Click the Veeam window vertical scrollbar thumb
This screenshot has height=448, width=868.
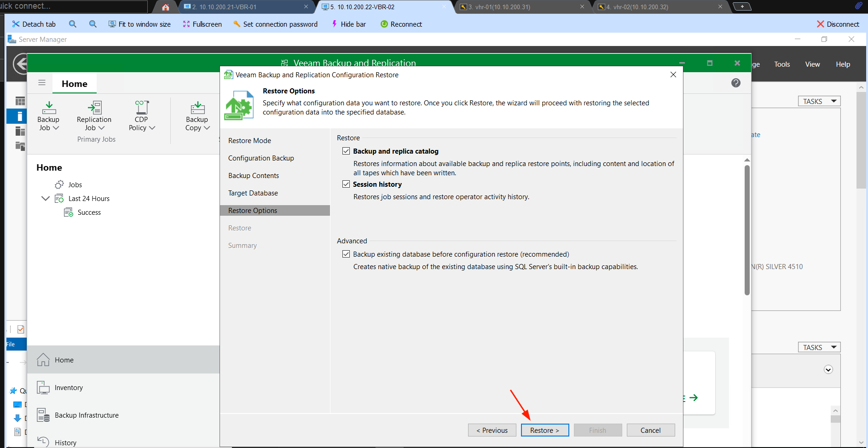pos(747,229)
